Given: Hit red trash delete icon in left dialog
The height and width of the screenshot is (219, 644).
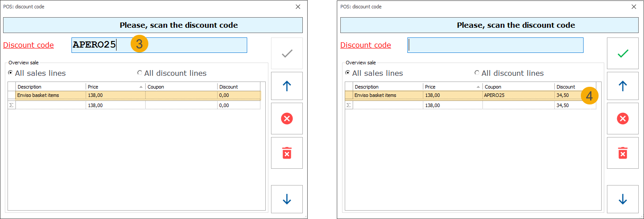Looking at the screenshot, I should [x=286, y=153].
